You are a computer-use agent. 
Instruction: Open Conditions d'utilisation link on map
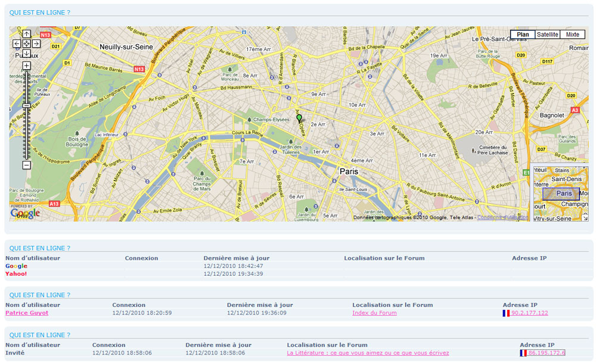click(x=502, y=217)
